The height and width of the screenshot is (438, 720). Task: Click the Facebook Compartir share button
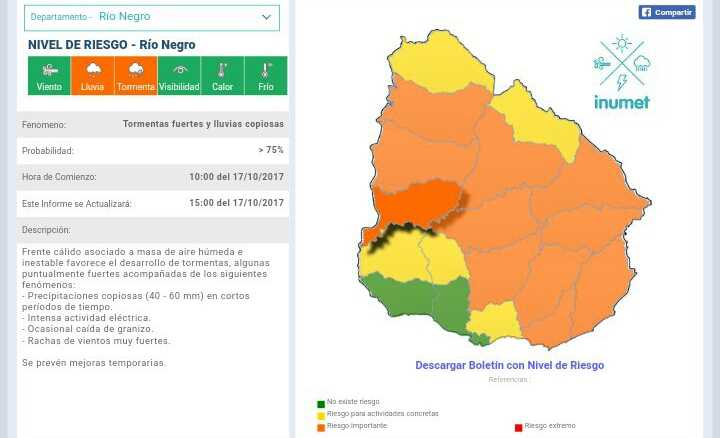point(666,13)
